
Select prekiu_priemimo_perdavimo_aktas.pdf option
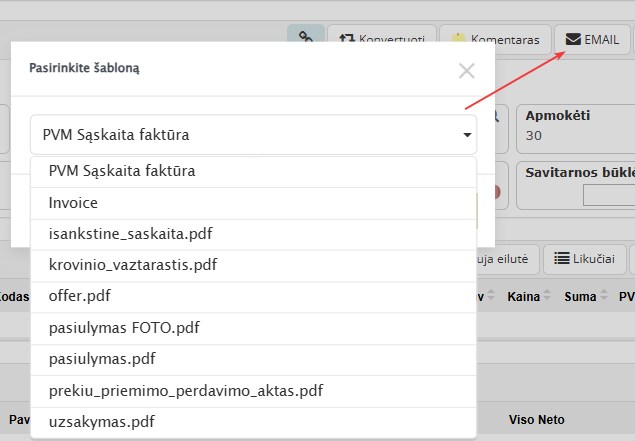185,390
